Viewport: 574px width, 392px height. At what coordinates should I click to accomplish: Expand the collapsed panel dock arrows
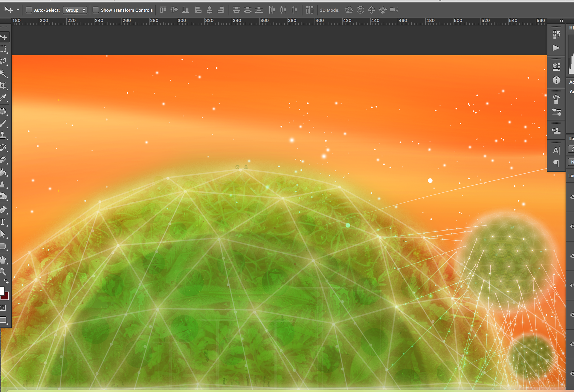click(561, 21)
